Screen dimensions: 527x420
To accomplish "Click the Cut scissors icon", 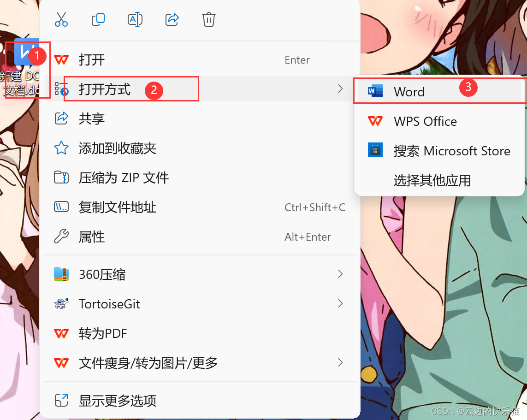I will pos(61,19).
